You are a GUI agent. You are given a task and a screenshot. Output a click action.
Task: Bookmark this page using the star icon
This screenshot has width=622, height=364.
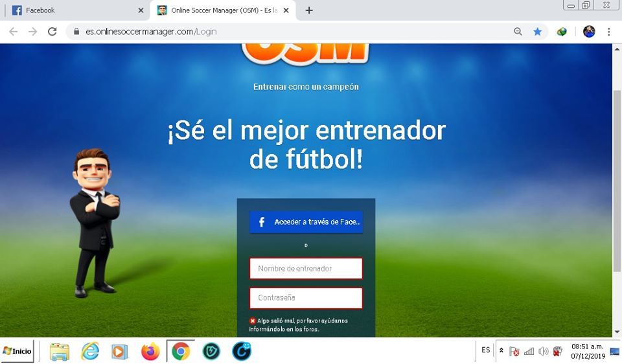pos(537,31)
